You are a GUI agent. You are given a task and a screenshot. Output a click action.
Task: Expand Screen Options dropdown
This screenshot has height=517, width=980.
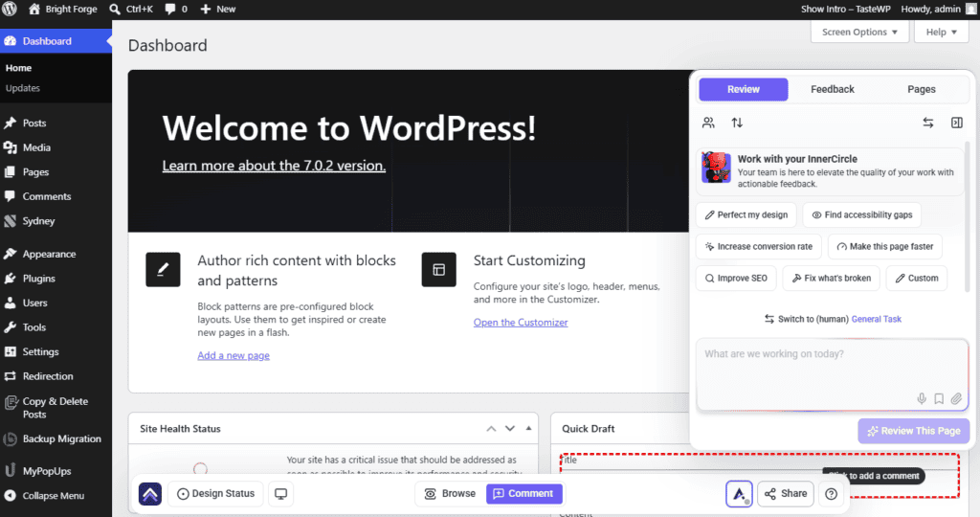click(x=859, y=32)
